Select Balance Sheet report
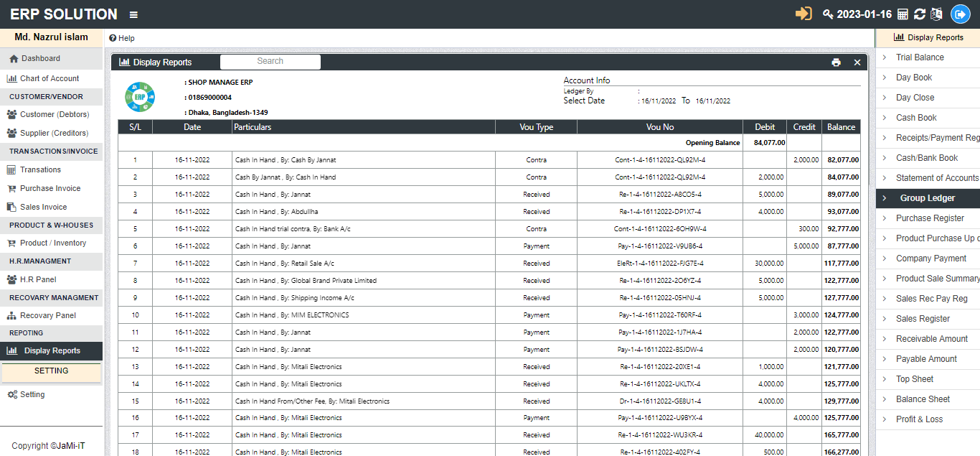The image size is (980, 456). (x=923, y=399)
